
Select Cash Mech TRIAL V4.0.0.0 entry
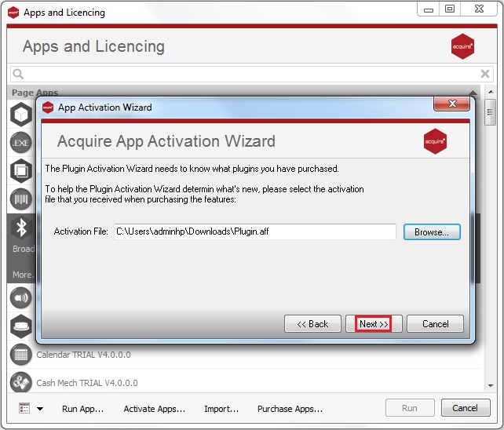[87, 383]
